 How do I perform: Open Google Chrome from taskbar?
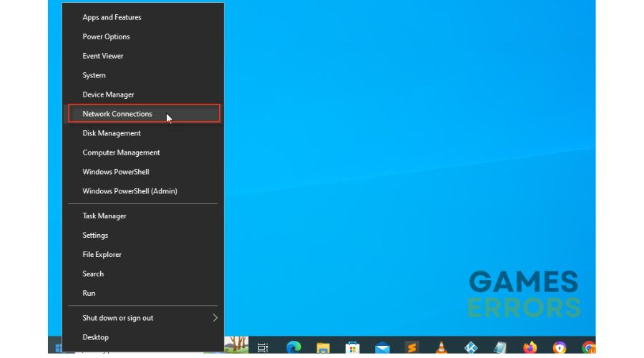coord(588,347)
